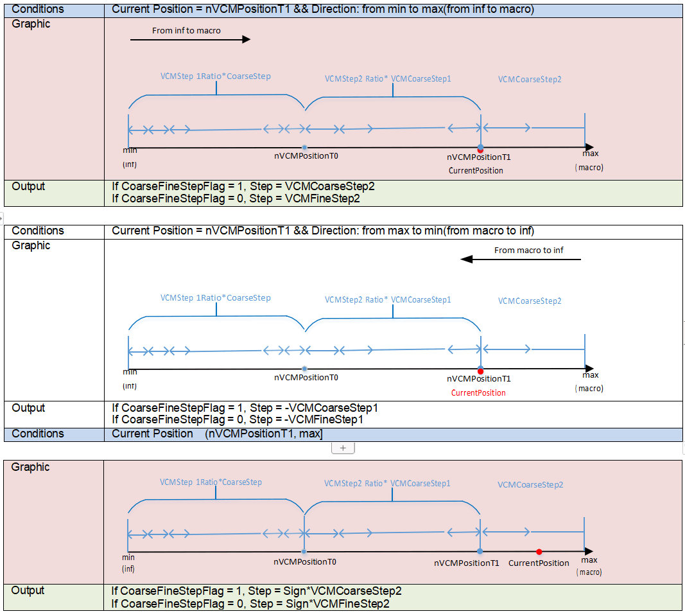Click the red 'CurrentPosition' label in middle graphic
The width and height of the screenshot is (685, 616).
click(x=478, y=392)
